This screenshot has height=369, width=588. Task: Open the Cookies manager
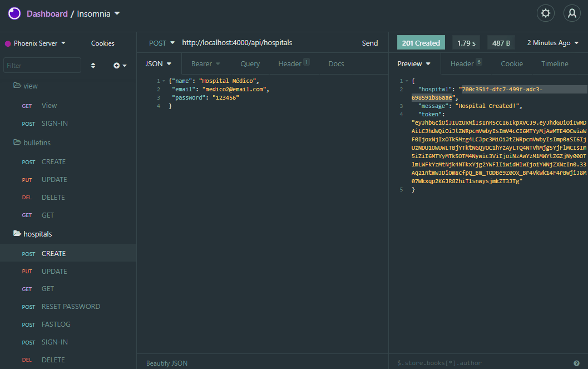point(102,43)
